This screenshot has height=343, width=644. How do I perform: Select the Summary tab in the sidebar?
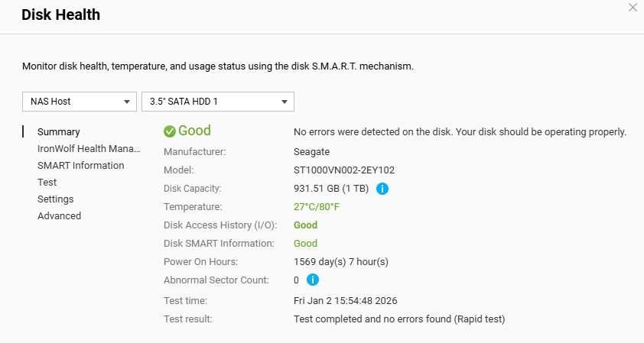coord(59,132)
